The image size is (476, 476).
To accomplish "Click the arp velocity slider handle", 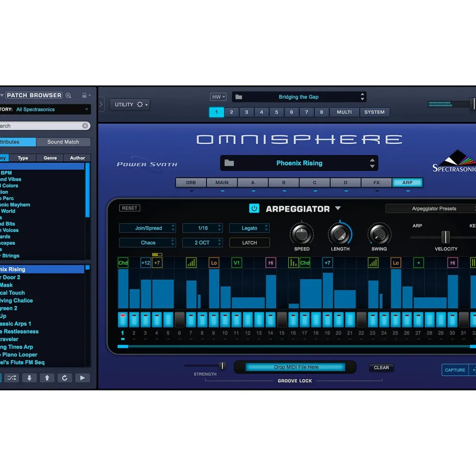I will (x=446, y=237).
